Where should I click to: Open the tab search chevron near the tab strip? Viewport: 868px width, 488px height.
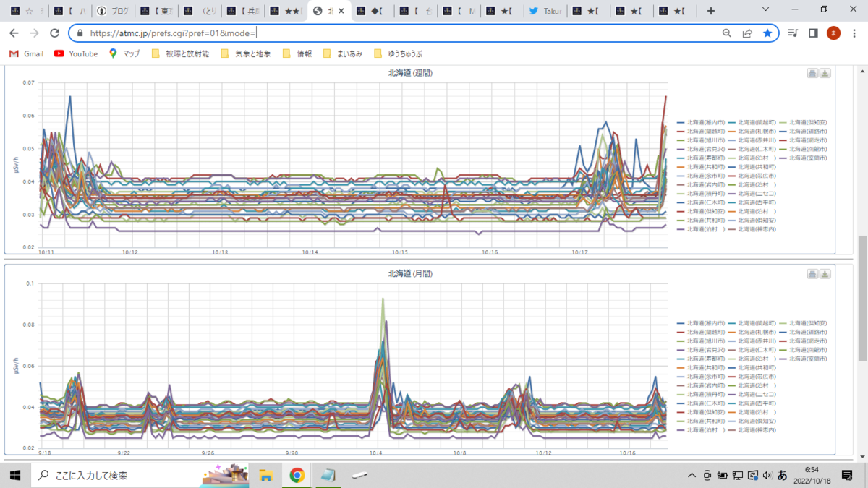765,11
